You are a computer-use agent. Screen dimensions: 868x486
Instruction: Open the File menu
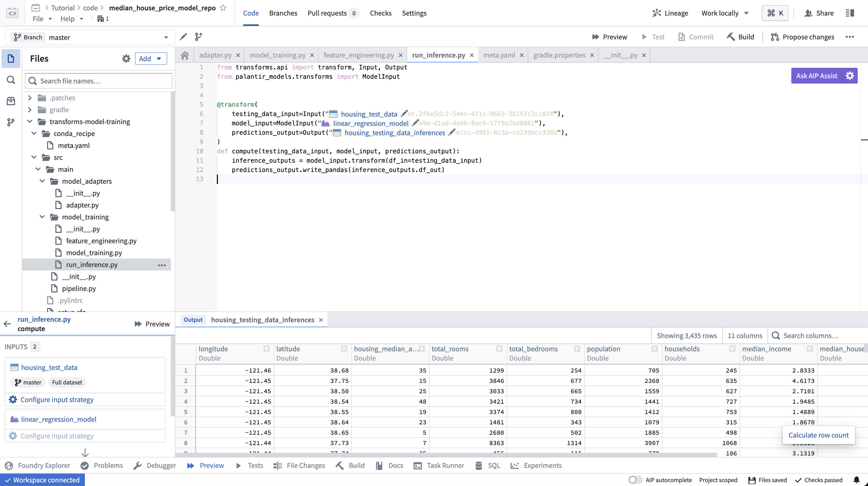(x=42, y=19)
